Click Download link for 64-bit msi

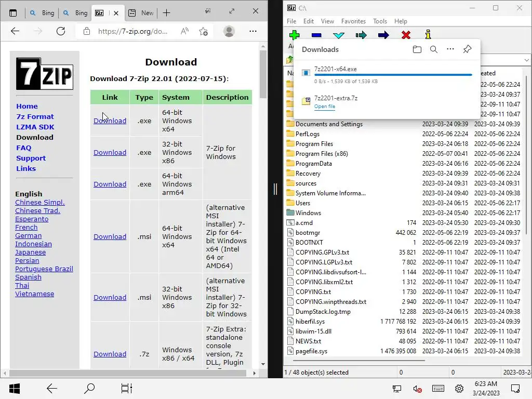point(110,237)
